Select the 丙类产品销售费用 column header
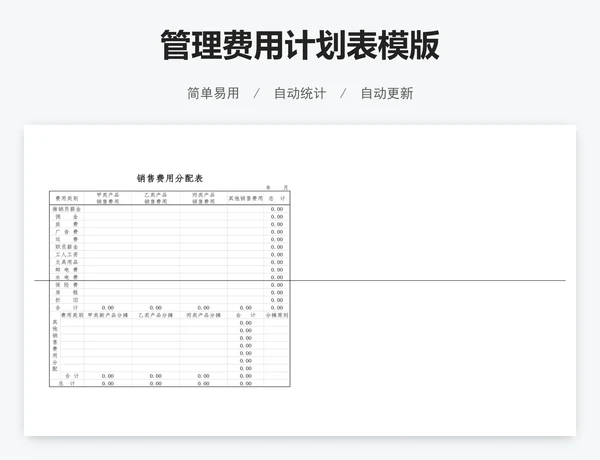Viewport: 600px width, 460px height. 203,198
